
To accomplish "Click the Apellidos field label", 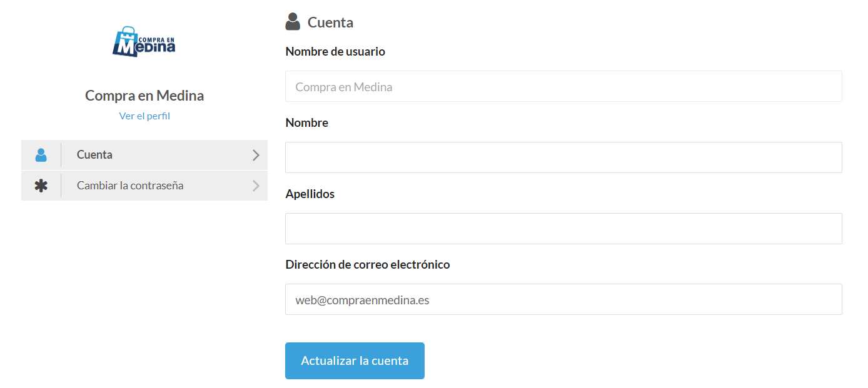I will (310, 194).
